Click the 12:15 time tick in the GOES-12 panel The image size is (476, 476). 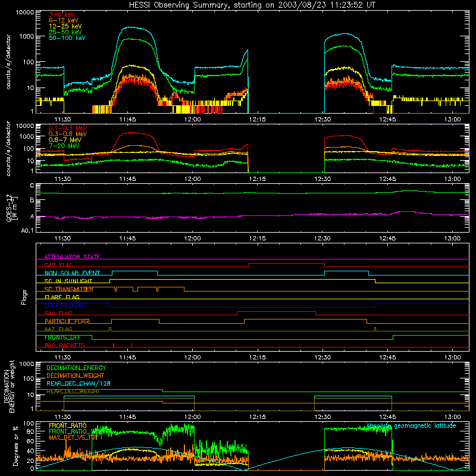coord(258,239)
